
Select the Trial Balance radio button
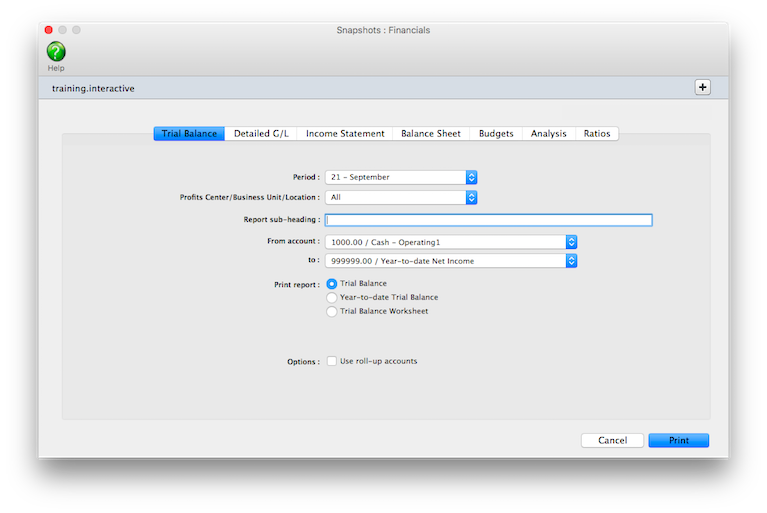point(332,284)
